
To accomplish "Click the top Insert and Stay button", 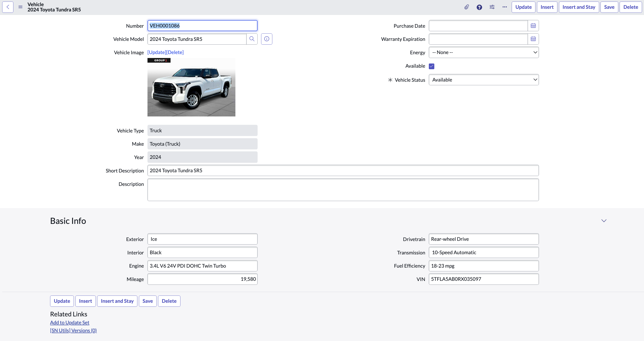I will pos(579,7).
